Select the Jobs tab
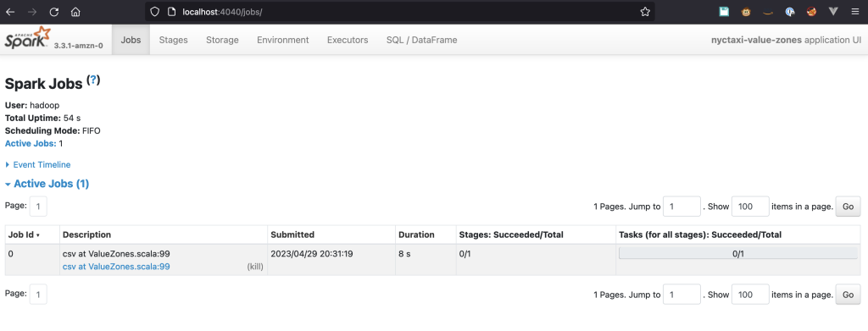The height and width of the screenshot is (331, 868). point(131,40)
